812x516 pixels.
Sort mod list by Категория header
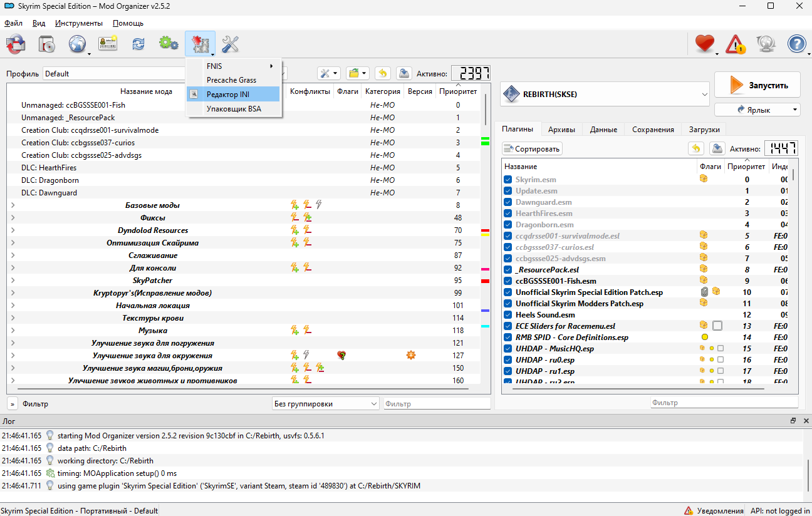click(383, 91)
